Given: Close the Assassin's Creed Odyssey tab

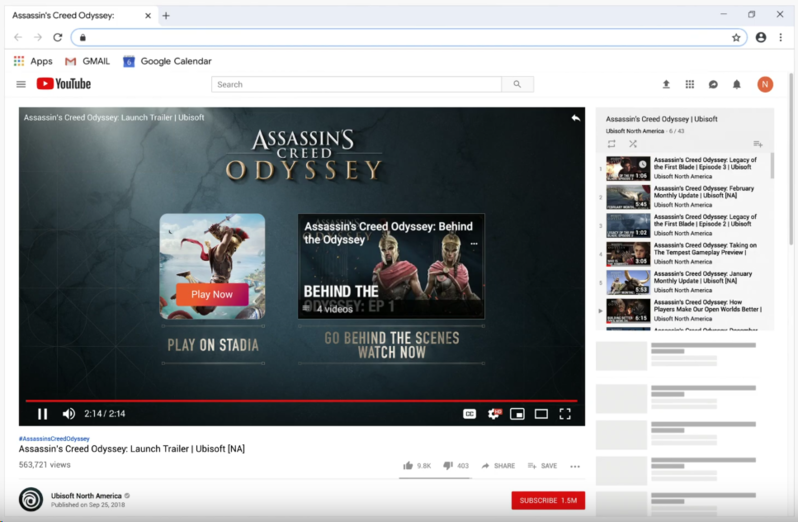Looking at the screenshot, I should click(148, 16).
